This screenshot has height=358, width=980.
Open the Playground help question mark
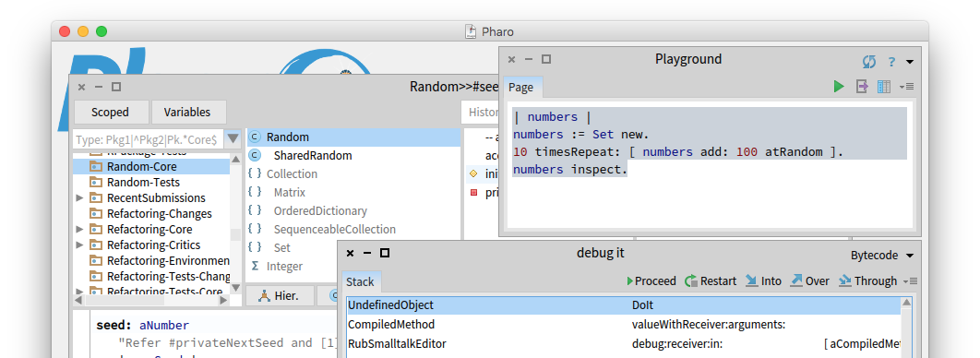click(x=892, y=61)
